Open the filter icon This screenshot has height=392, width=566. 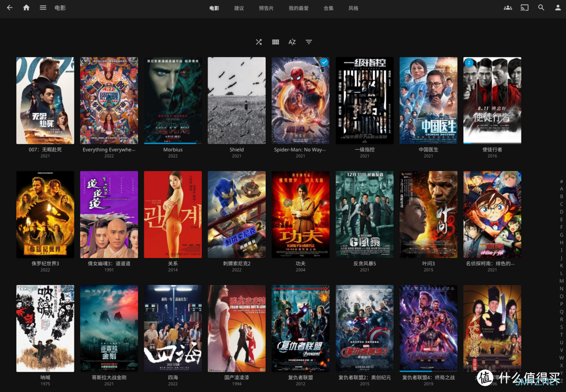pos(309,42)
